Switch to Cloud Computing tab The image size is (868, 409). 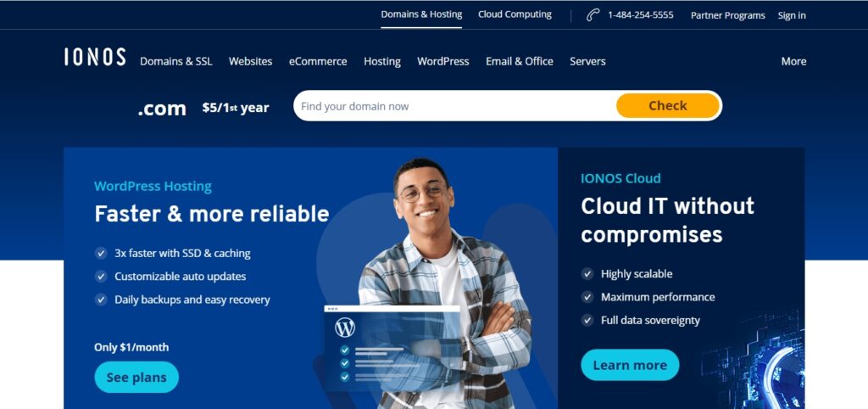coord(515,14)
